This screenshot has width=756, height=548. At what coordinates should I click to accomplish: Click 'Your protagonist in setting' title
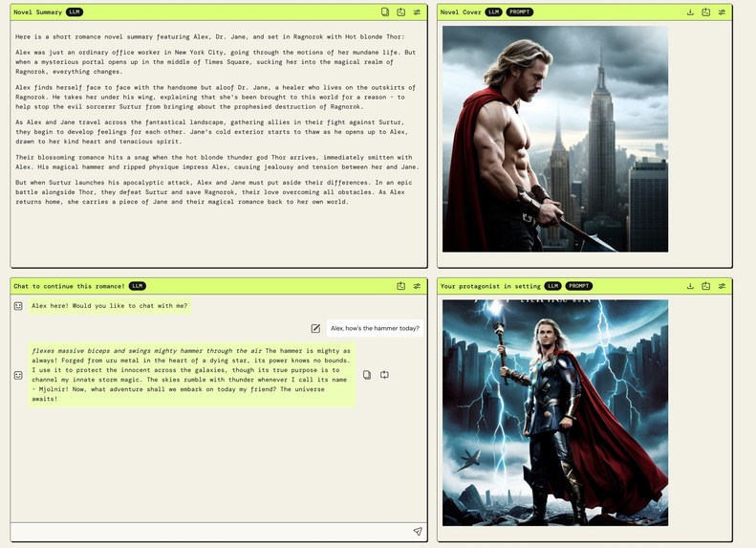coord(490,286)
